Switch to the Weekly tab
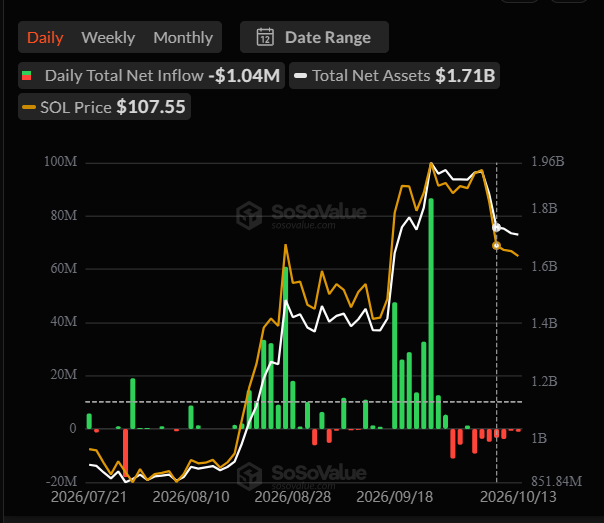This screenshot has height=523, width=604. coord(108,38)
